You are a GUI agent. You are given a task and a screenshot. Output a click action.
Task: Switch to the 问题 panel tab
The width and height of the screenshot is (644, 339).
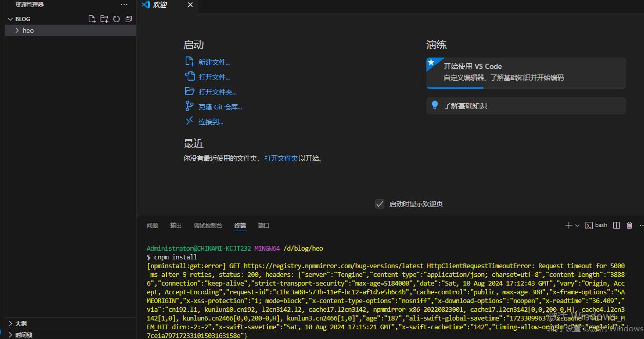coord(152,225)
